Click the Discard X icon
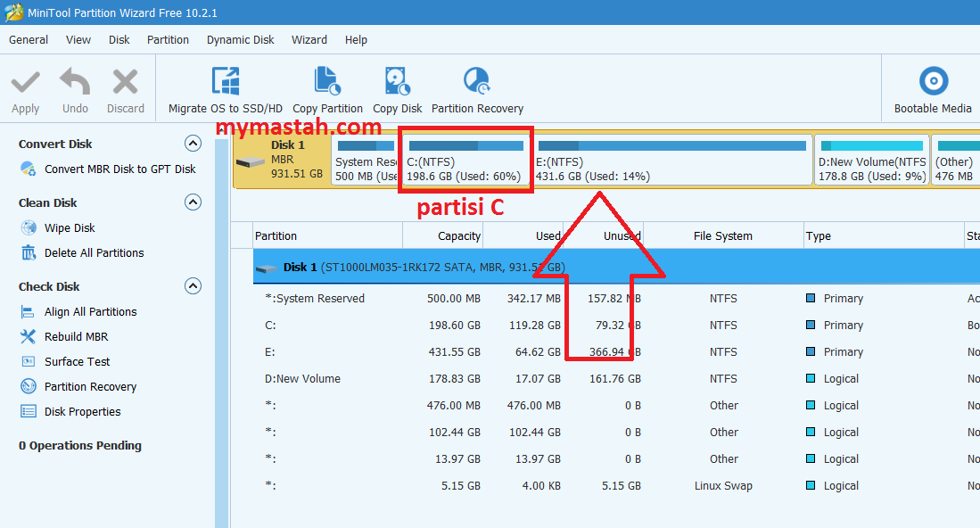This screenshot has height=528, width=980. click(125, 82)
